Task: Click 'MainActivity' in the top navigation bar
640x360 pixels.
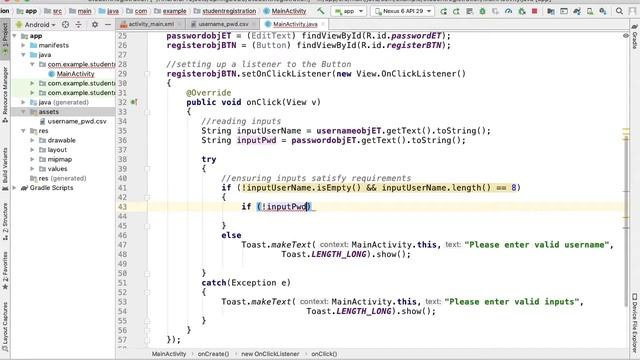Action: (x=289, y=11)
